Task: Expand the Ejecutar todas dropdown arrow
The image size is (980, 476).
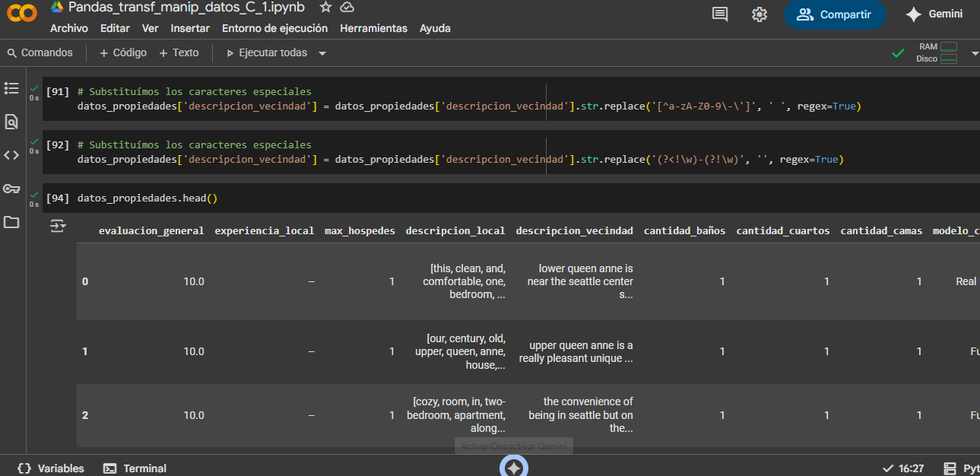Action: click(322, 53)
